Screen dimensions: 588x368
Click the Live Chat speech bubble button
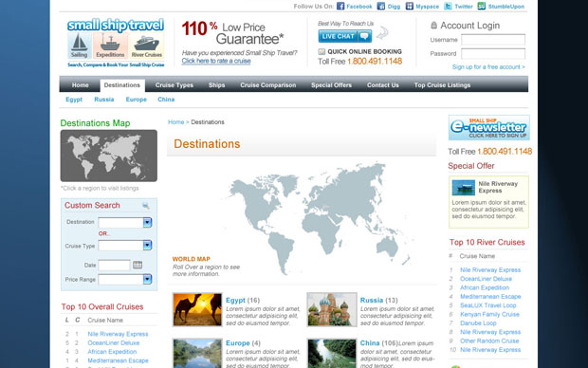click(345, 36)
